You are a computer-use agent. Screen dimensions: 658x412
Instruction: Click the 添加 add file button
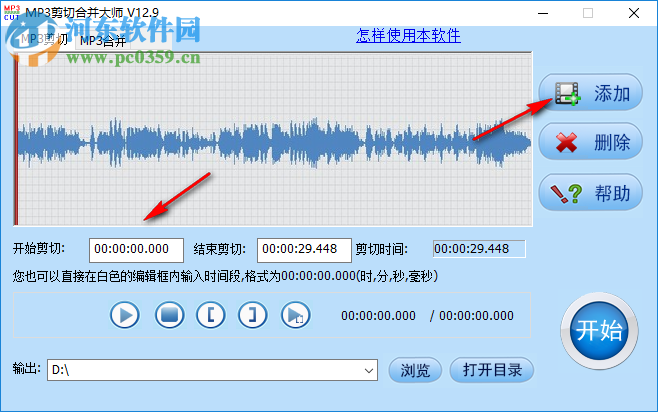coord(590,93)
